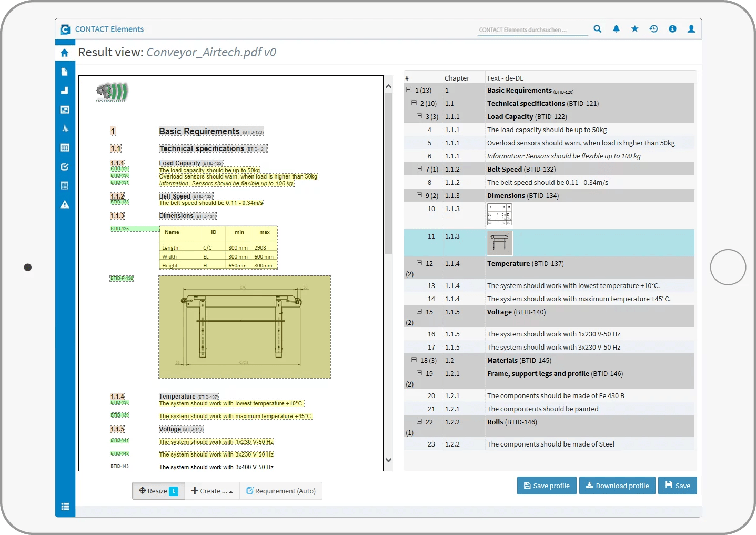Viewport: 756px width, 535px height.
Task: Collapse row 7 Belt Speed
Action: [419, 169]
